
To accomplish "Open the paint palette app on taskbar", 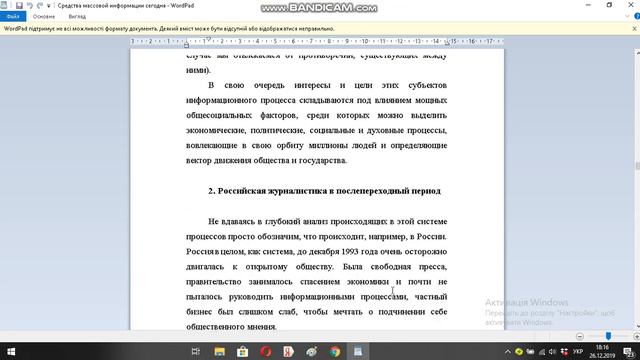I will (x=312, y=352).
